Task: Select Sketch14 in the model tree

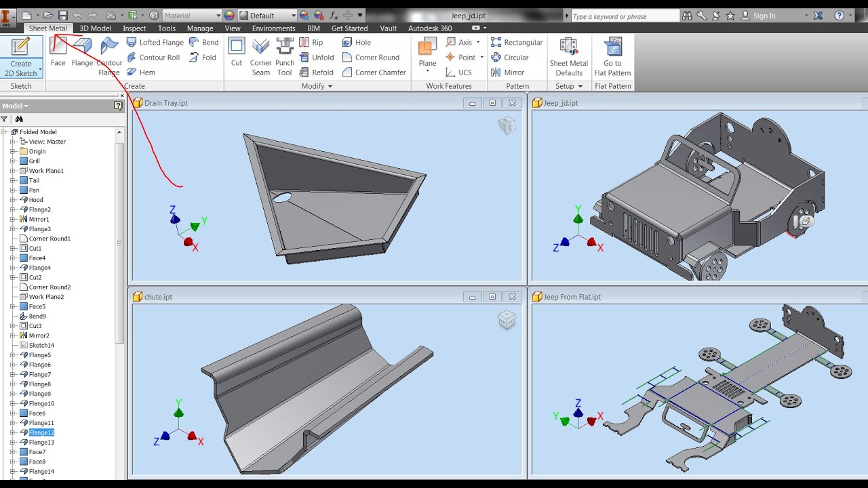Action: click(41, 346)
